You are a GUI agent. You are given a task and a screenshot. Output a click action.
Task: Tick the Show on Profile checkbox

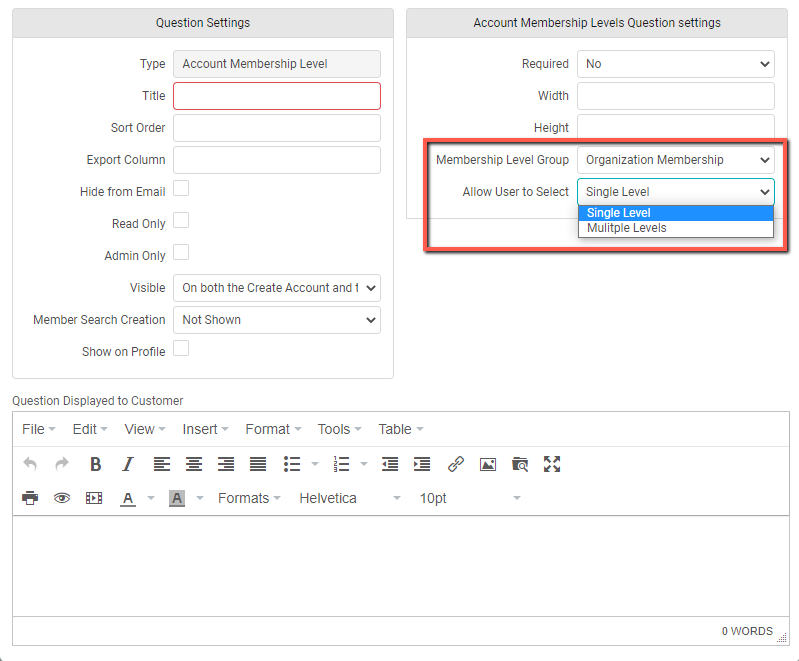[181, 348]
